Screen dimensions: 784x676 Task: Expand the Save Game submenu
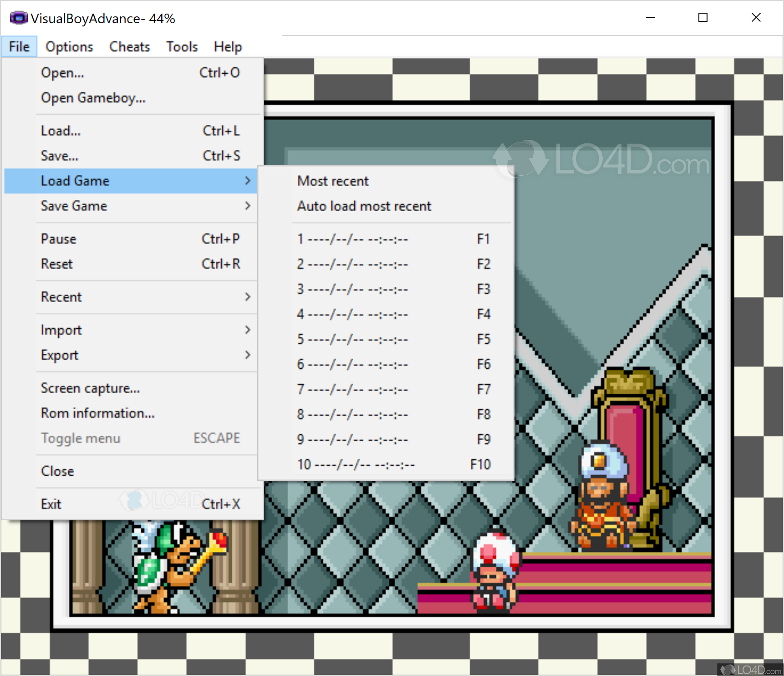[74, 206]
